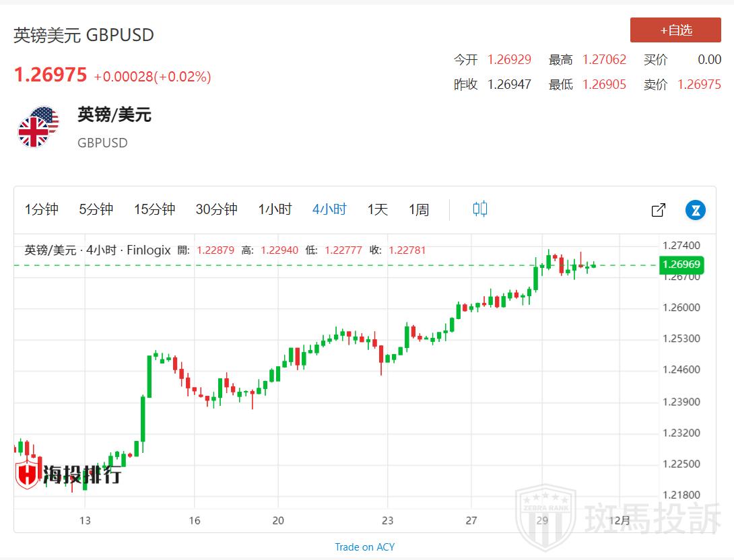The width and height of the screenshot is (734, 560).
Task: Open chart in popup window icon
Action: [x=658, y=210]
